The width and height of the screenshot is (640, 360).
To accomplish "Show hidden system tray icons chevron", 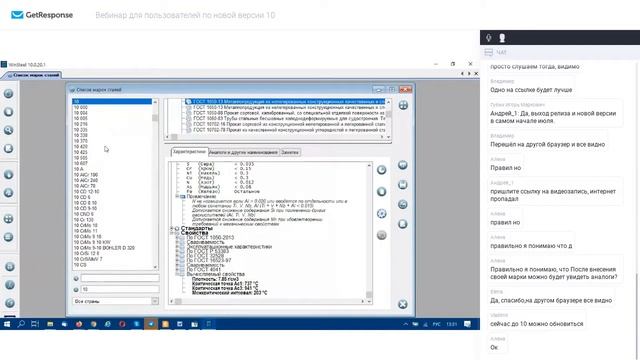I will pos(405,324).
